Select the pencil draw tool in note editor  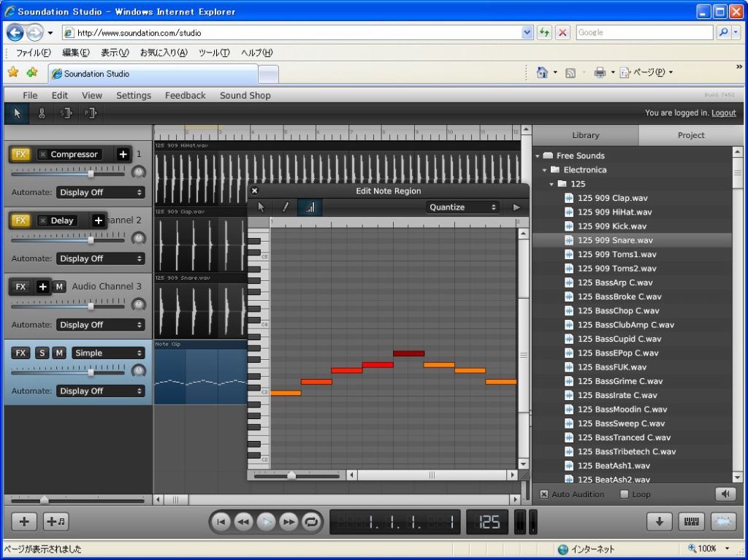pos(286,207)
